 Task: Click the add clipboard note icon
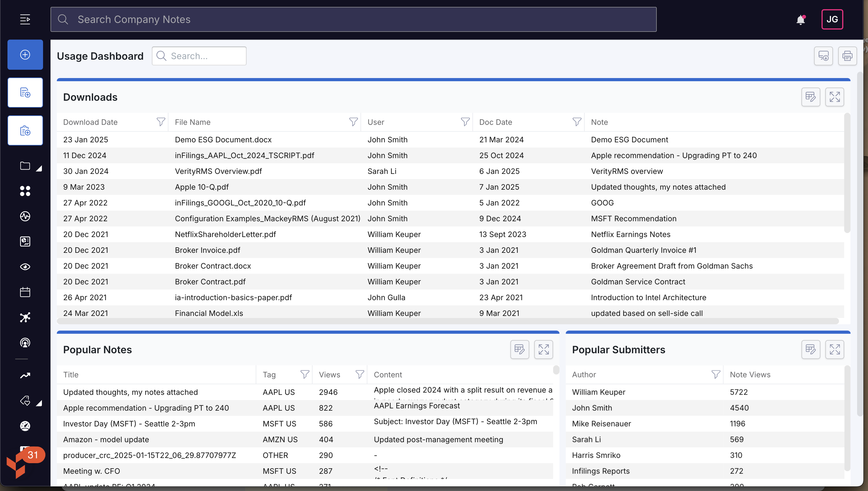click(25, 131)
